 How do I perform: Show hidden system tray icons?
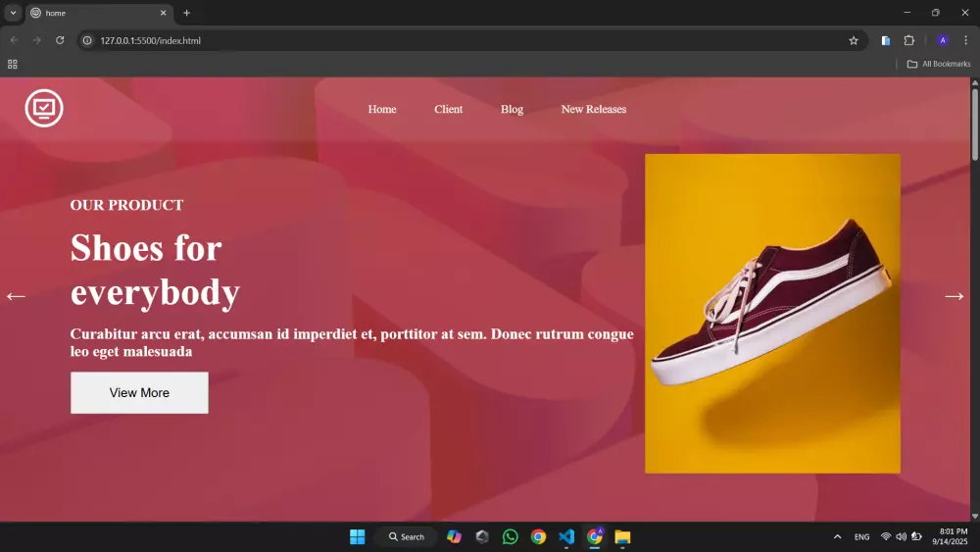tap(838, 537)
